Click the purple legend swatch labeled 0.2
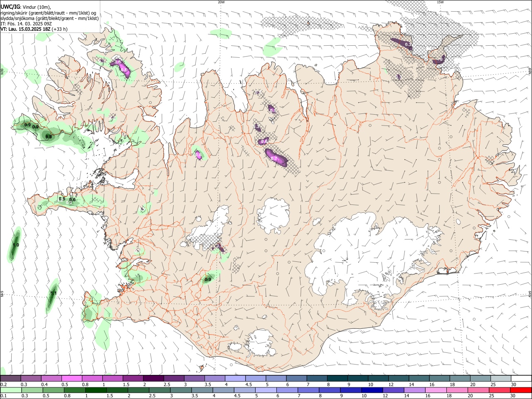This screenshot has height=399, width=532. coord(10,379)
